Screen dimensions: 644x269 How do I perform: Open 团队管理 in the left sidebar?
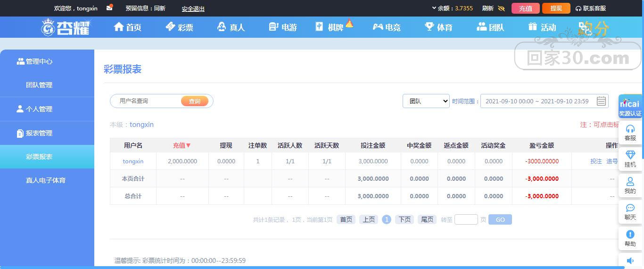pyautogui.click(x=39, y=85)
